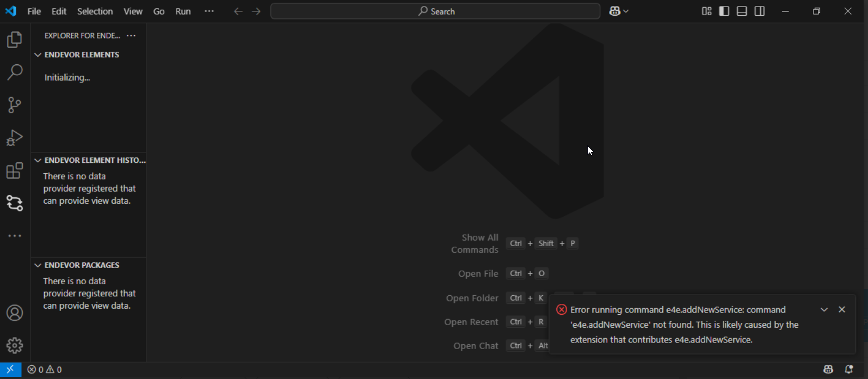Open the Search view in activity bar

15,72
